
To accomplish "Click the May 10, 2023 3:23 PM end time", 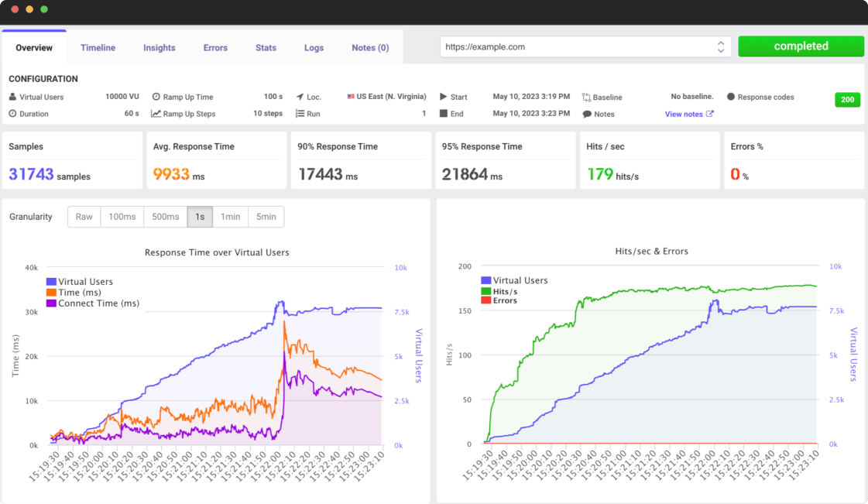I will (531, 113).
